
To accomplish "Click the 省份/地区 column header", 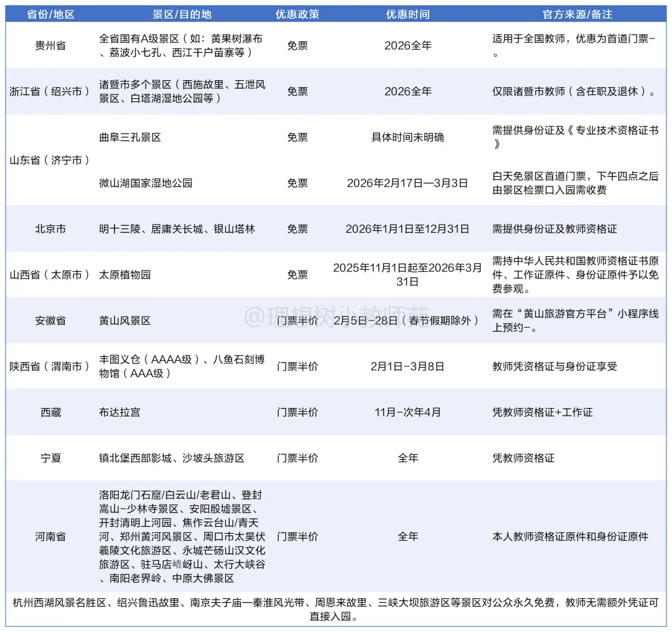I will [x=50, y=14].
